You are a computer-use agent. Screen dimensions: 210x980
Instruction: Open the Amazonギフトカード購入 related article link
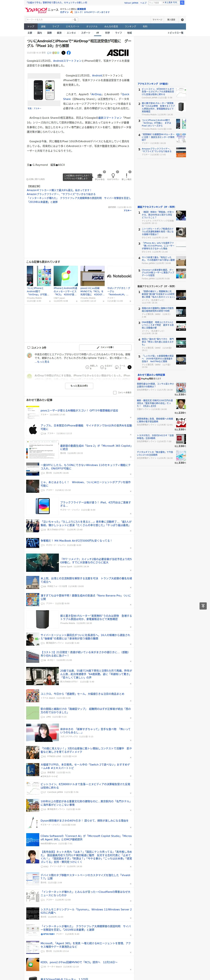[59, 190]
